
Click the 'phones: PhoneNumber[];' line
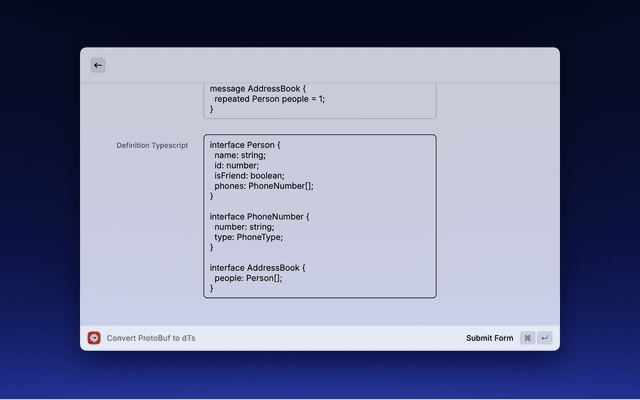pyautogui.click(x=263, y=186)
